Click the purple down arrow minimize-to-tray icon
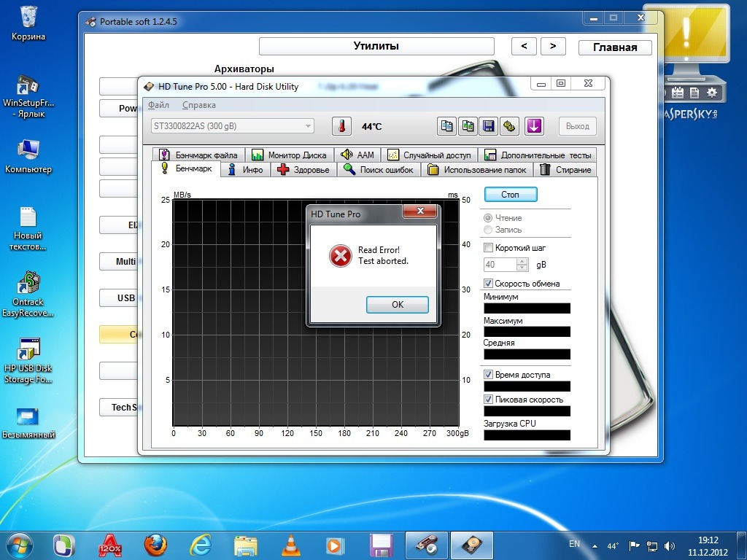Viewport: 747px width, 560px height. point(534,126)
